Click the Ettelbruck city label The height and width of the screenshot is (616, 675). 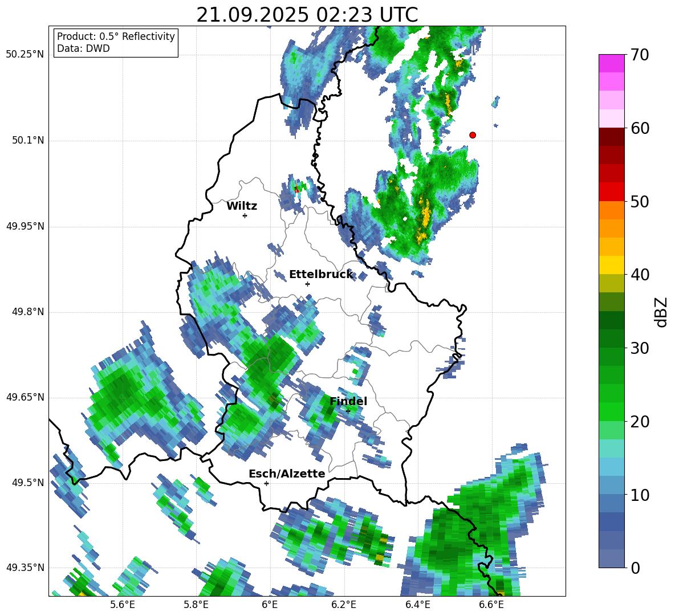321,275
